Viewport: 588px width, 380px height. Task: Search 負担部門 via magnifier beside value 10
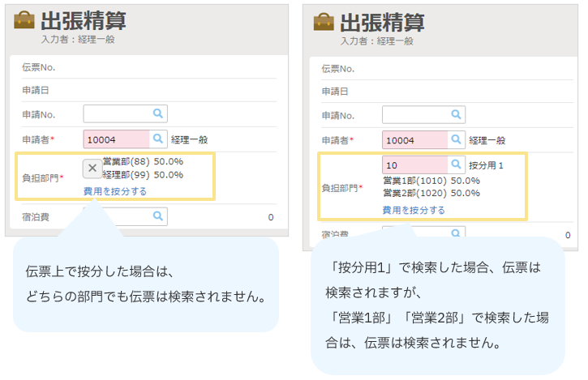click(457, 165)
